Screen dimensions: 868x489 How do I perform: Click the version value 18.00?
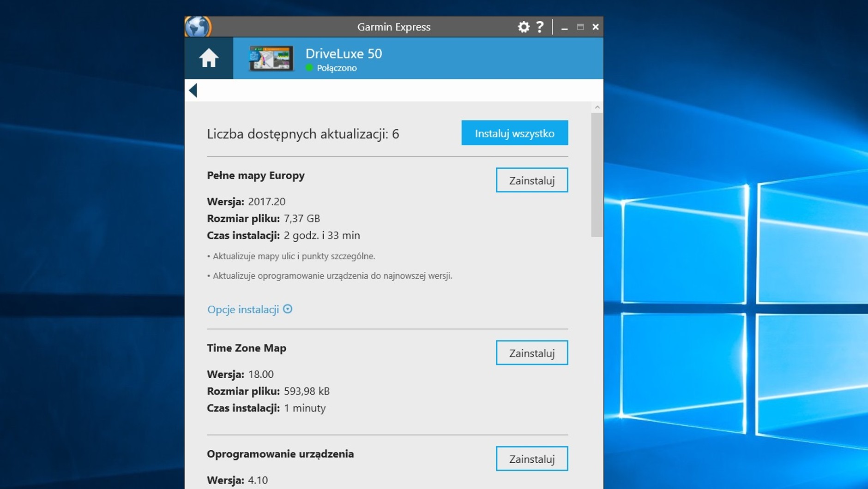261,374
